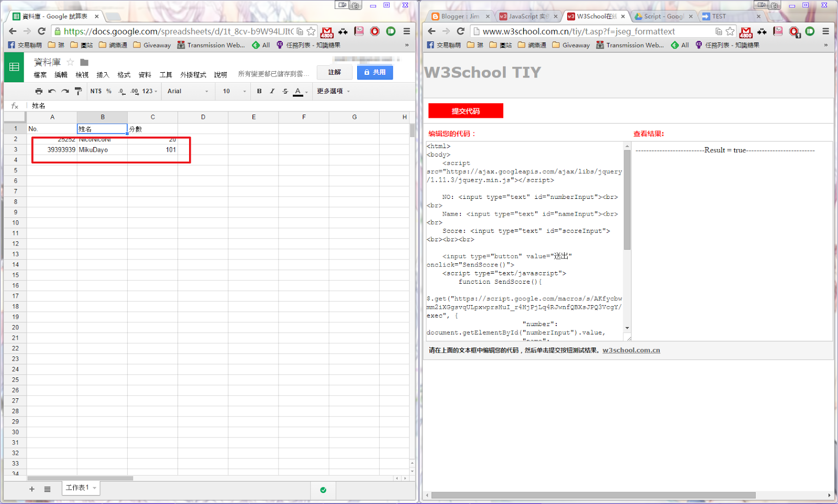Expand the 更多選項 toolbar menu

[333, 91]
